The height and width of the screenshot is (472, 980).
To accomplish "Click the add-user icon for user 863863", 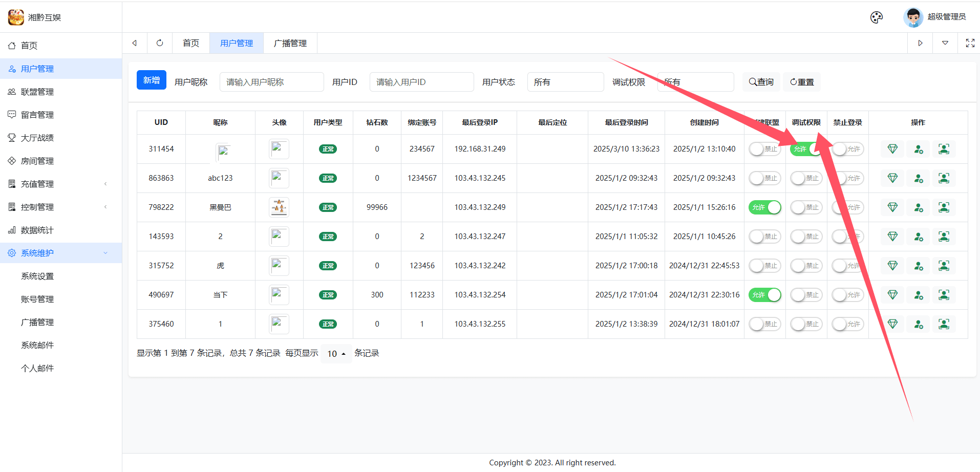I will point(918,178).
